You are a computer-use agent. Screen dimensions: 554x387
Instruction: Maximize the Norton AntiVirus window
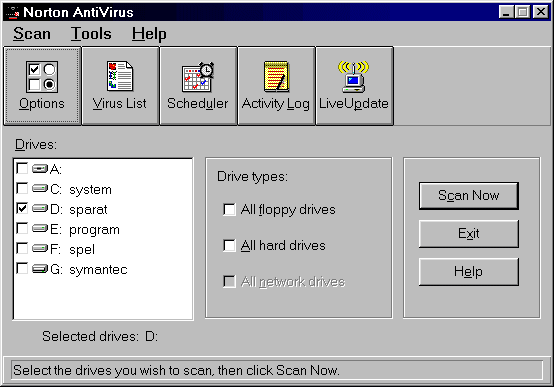tap(522, 12)
